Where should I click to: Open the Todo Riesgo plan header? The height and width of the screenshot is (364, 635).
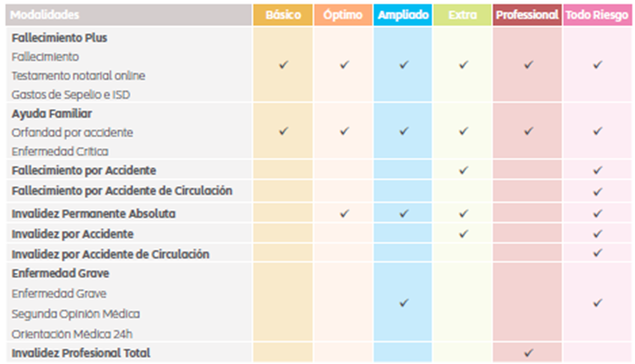pos(596,16)
